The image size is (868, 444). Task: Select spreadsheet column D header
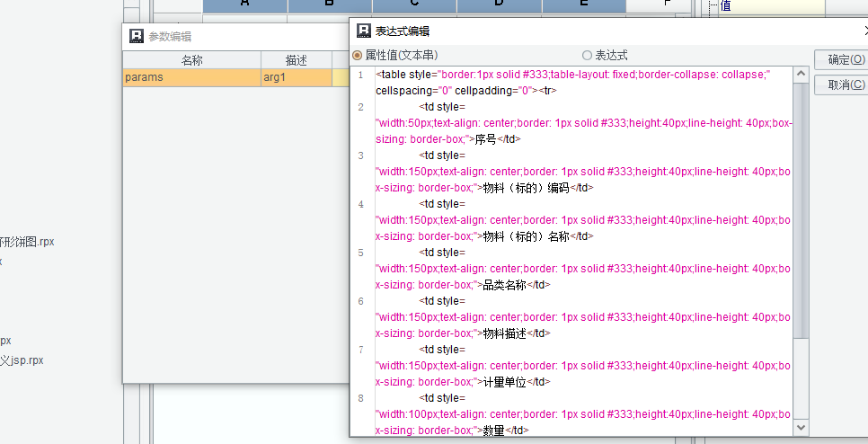pos(499,4)
